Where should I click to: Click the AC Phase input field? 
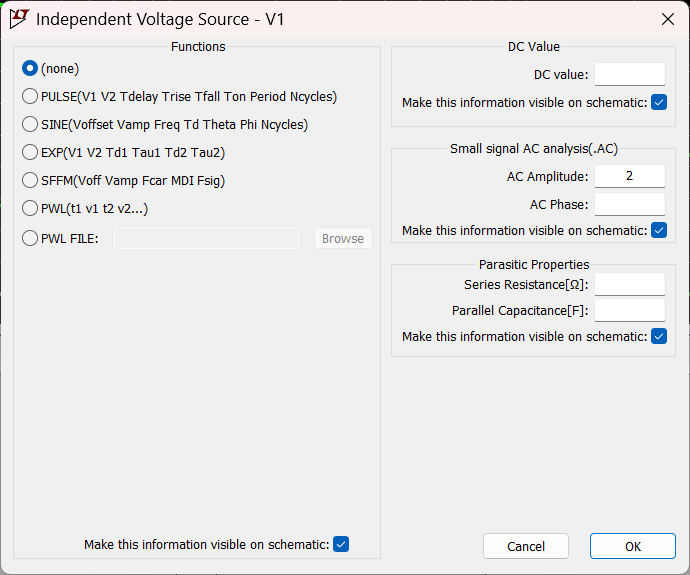point(629,204)
